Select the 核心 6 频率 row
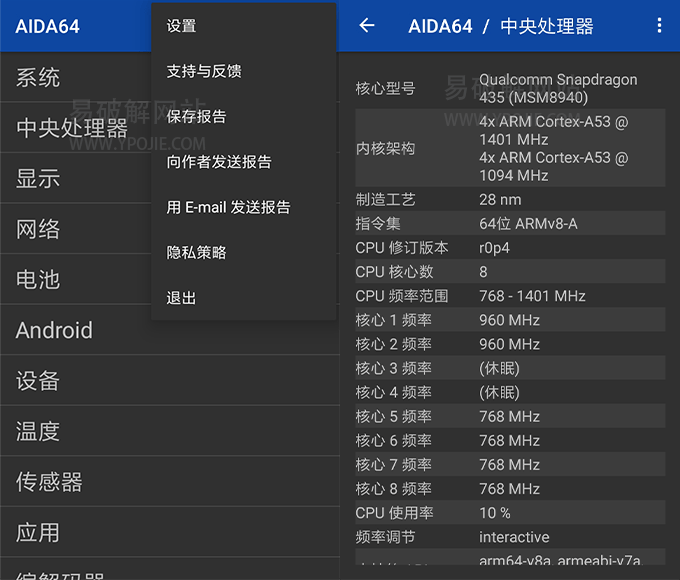 pyautogui.click(x=510, y=440)
